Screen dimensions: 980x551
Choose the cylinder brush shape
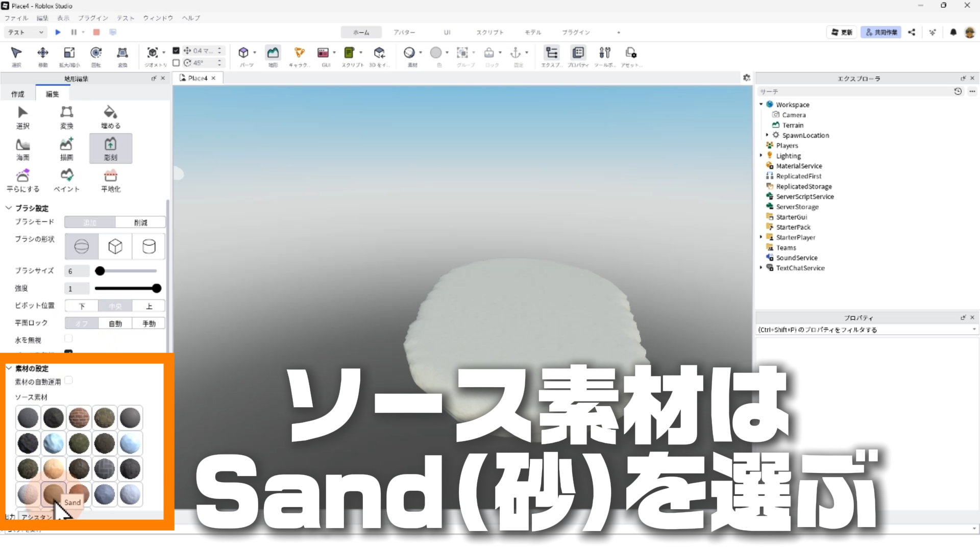click(149, 246)
